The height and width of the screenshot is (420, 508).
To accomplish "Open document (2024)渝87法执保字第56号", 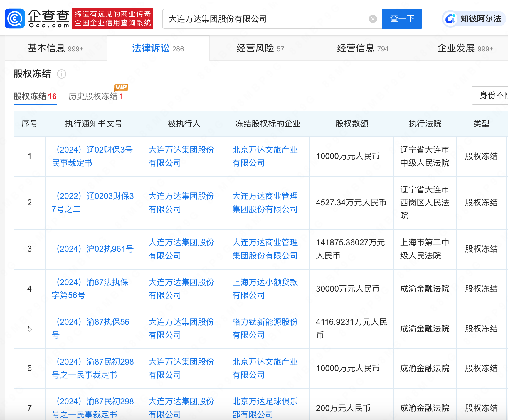I will tap(90, 289).
